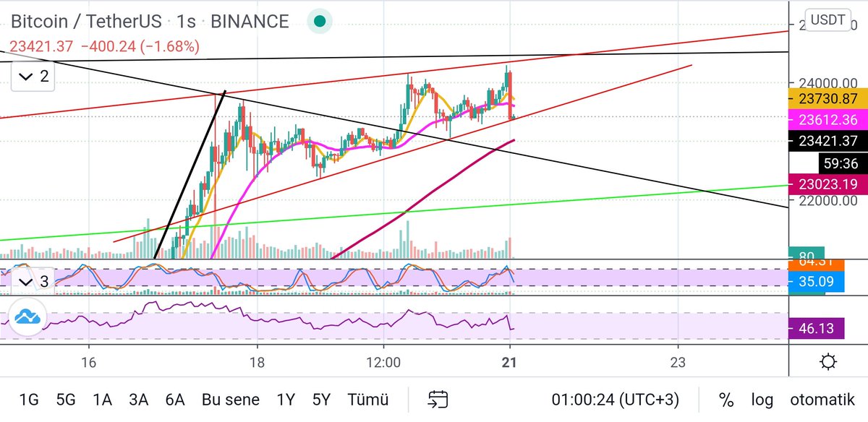The image size is (868, 422).
Task: Expand the collapsed indicators legend showing 2
Action: click(x=33, y=76)
